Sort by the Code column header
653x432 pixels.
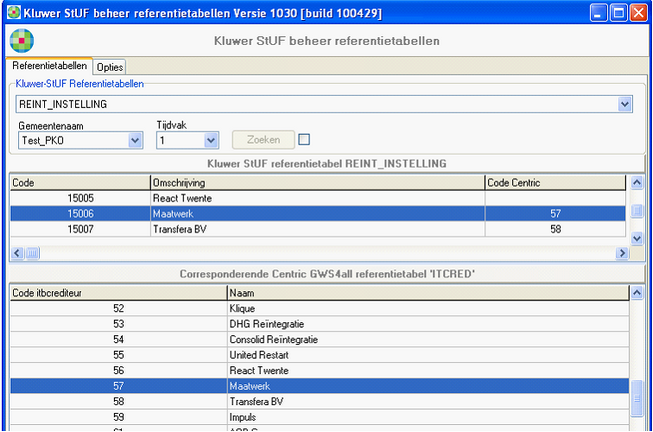tap(80, 183)
